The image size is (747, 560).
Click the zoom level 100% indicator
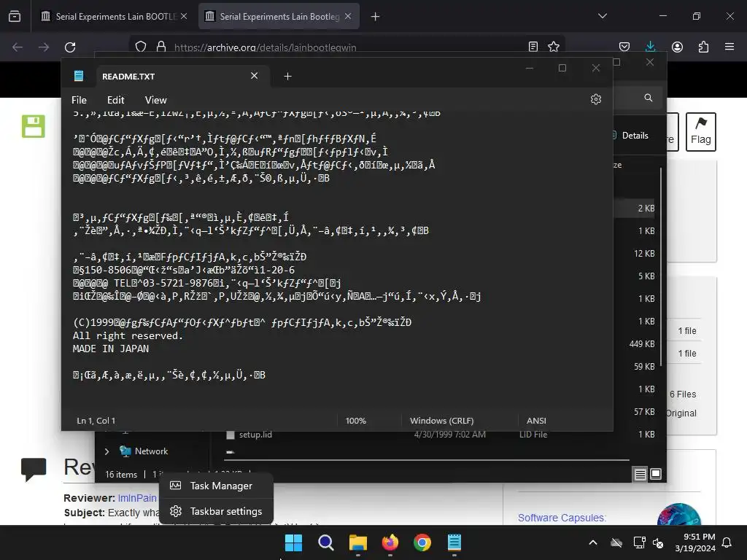[355, 421]
